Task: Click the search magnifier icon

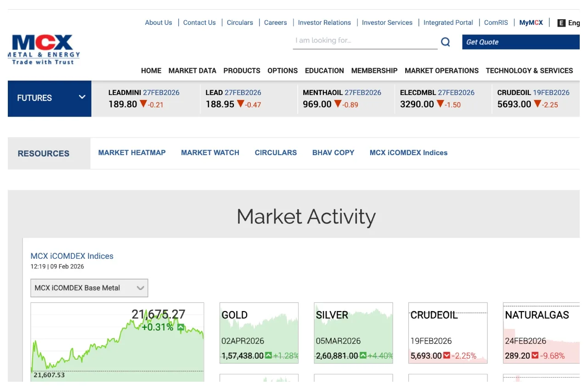Action: pos(445,42)
